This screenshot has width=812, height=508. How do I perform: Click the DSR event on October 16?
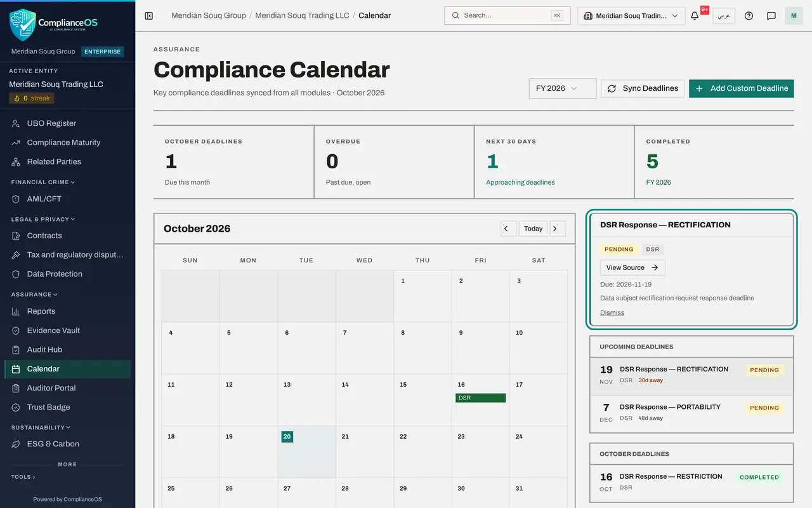pos(480,398)
